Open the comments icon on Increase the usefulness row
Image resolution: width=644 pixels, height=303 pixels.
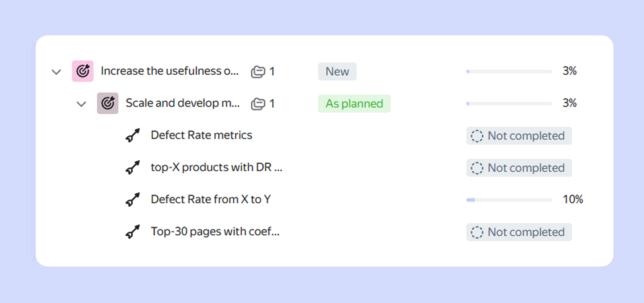click(258, 71)
